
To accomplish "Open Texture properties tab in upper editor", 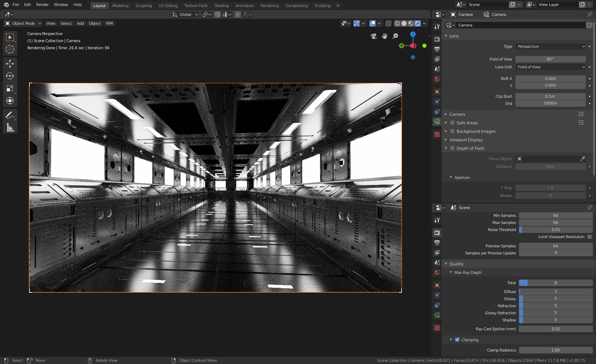I will pyautogui.click(x=437, y=134).
